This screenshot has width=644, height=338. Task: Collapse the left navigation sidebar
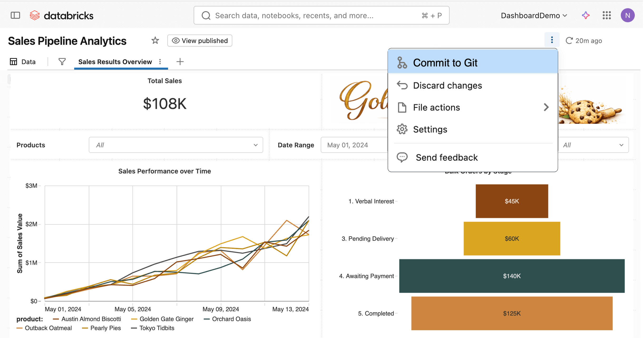coord(15,15)
